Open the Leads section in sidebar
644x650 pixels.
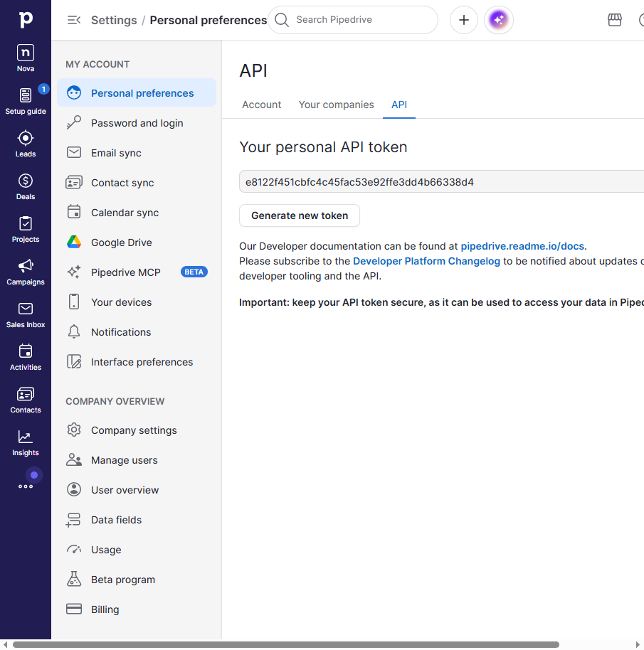[x=26, y=144]
